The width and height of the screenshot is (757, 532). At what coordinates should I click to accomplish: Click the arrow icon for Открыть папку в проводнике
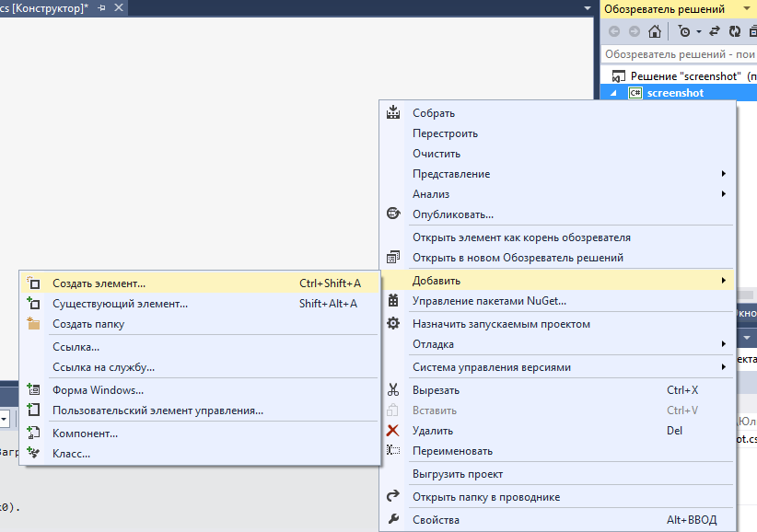(x=393, y=496)
